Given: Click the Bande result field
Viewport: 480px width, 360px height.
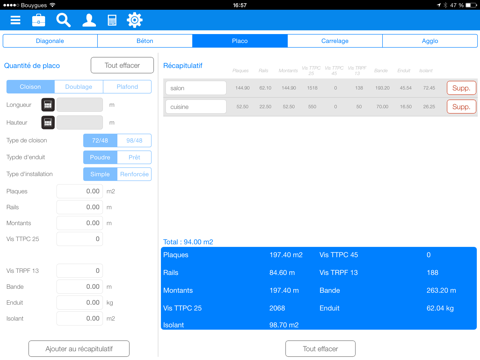Looking at the screenshot, I should click(80, 287).
